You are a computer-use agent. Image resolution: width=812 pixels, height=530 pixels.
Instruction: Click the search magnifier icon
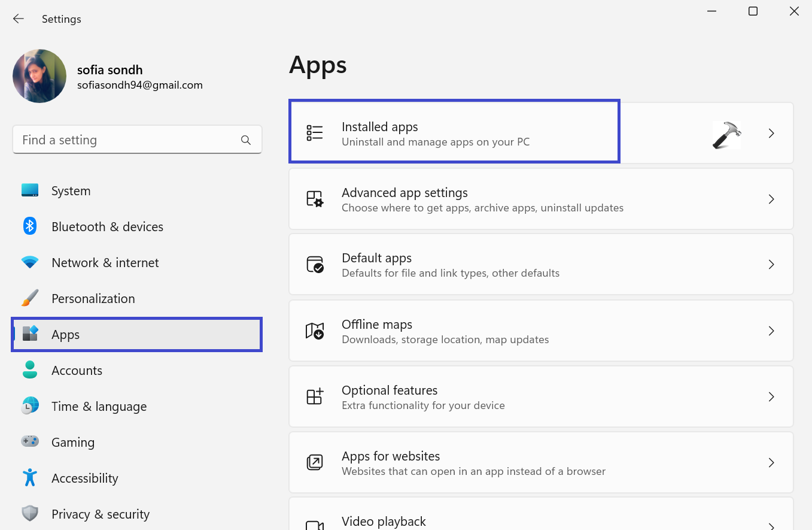tap(246, 140)
